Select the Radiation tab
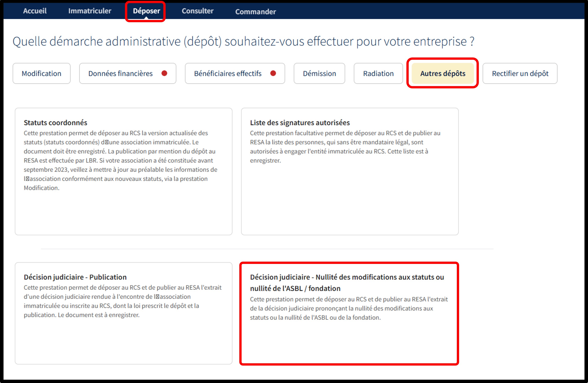 coord(378,73)
